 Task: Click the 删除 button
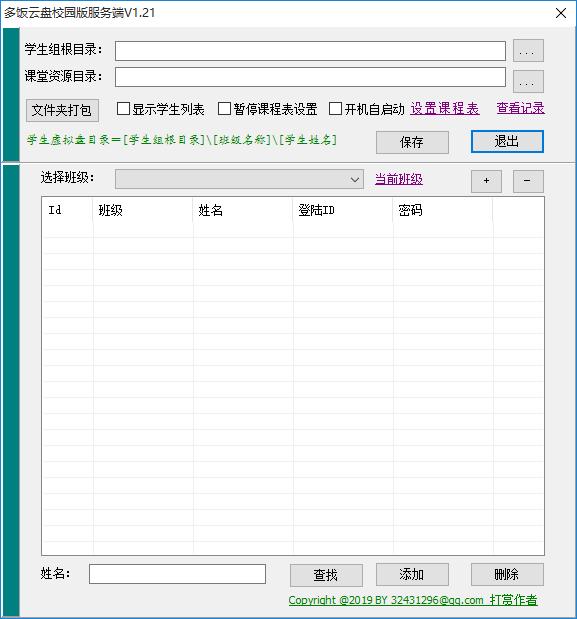coord(507,574)
